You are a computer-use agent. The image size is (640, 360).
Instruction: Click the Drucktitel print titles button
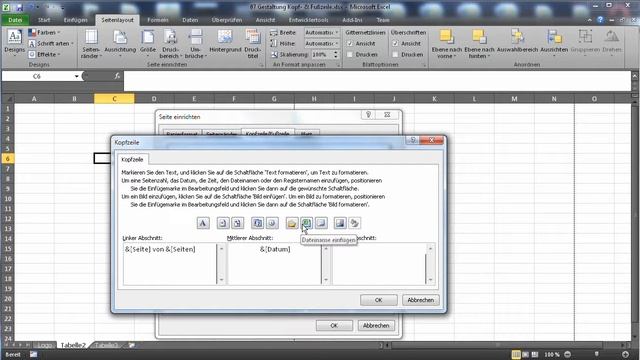[253, 44]
